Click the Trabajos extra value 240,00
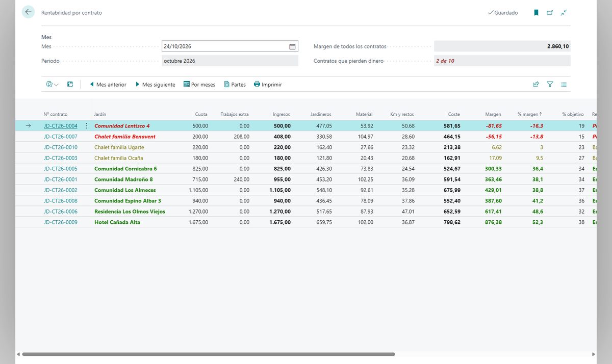Viewport: 612px width, 364px height. click(241, 179)
